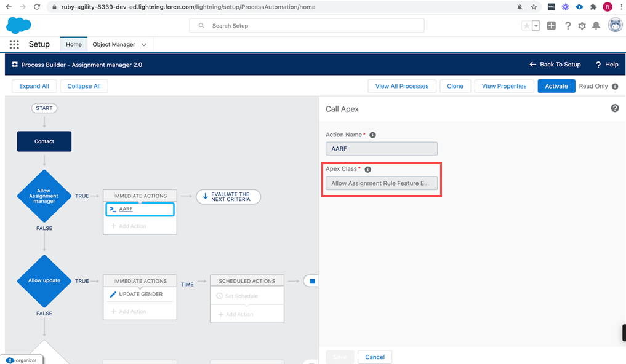Select the Update Gender action
The height and width of the screenshot is (364, 626).
(140, 295)
